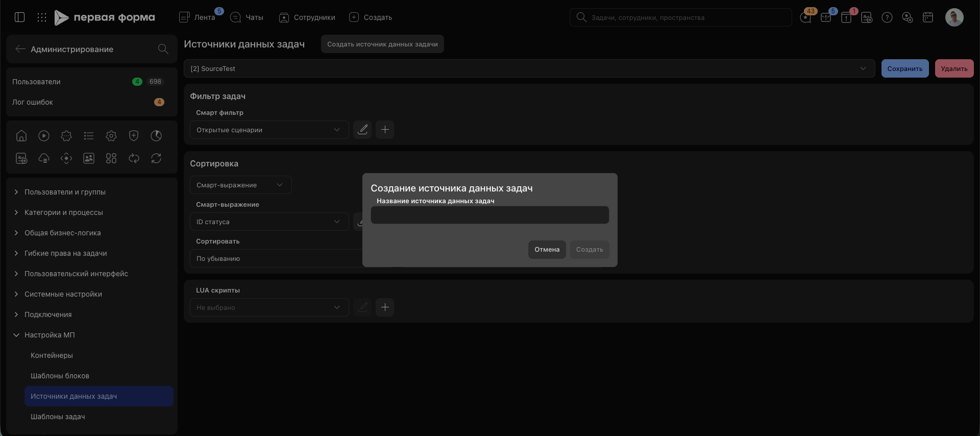
Task: Open starred chat notifications with 43 badge
Action: click(x=806, y=17)
